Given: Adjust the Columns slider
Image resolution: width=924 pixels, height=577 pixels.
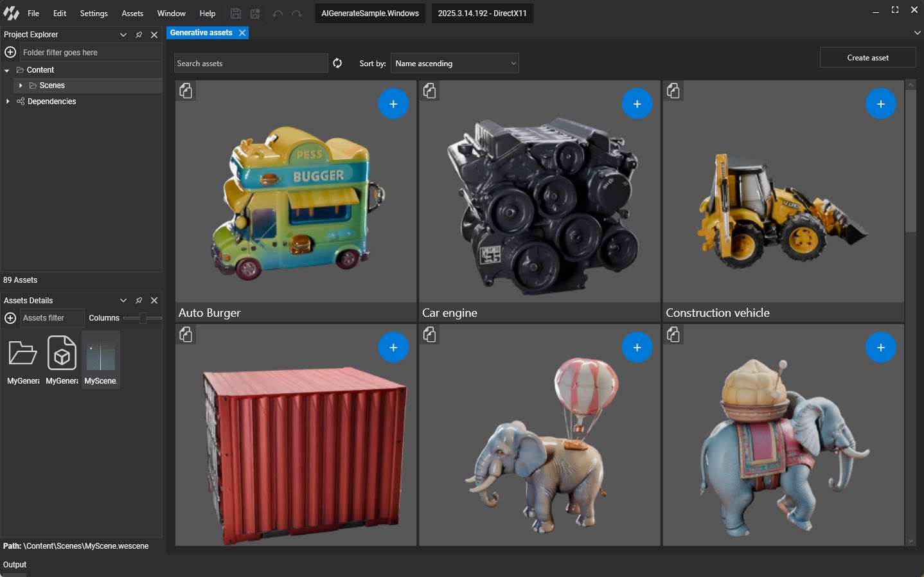Looking at the screenshot, I should point(143,318).
